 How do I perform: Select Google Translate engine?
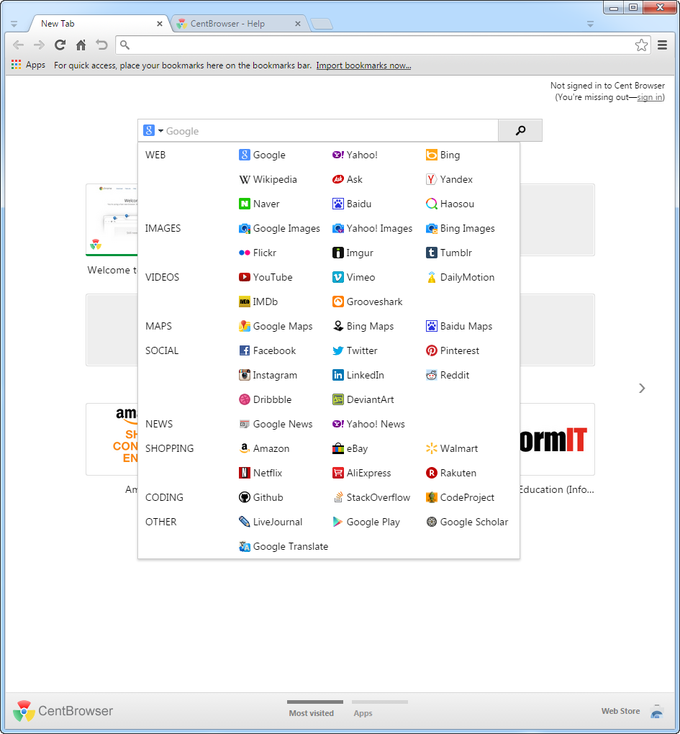click(x=283, y=546)
